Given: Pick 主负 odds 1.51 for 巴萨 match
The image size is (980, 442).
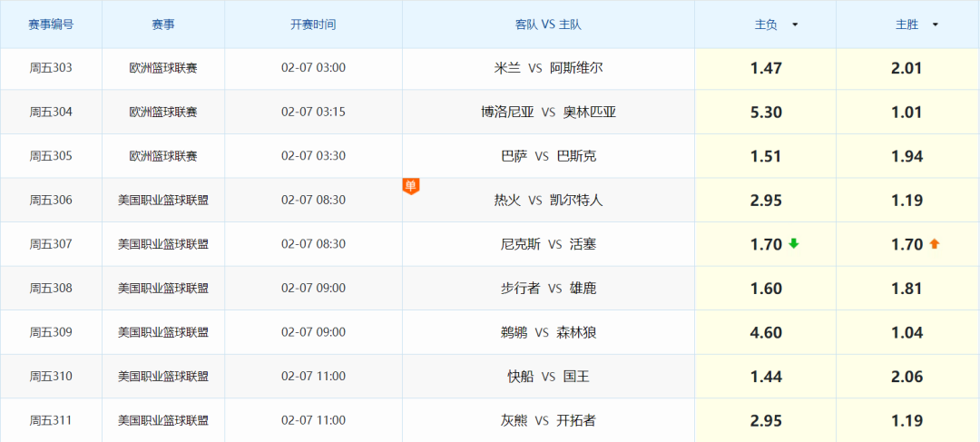Looking at the screenshot, I should 766,156.
